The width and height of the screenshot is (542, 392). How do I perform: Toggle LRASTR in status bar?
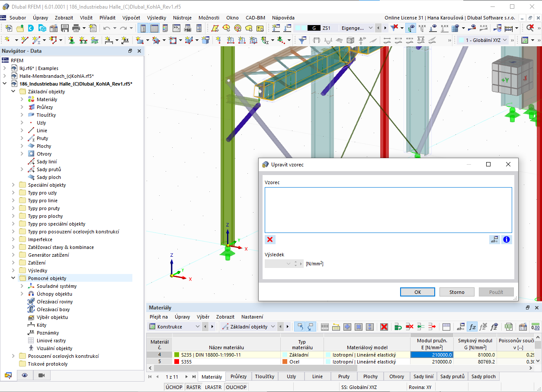(213, 387)
